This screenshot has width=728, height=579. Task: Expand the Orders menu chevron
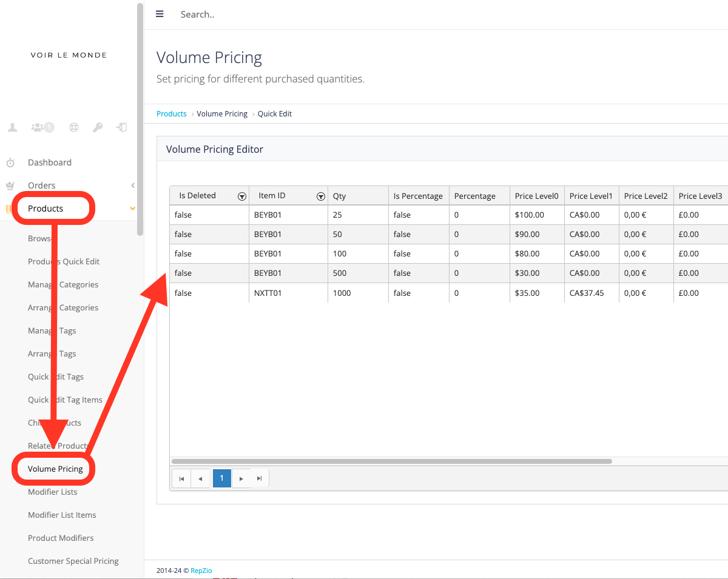[133, 186]
